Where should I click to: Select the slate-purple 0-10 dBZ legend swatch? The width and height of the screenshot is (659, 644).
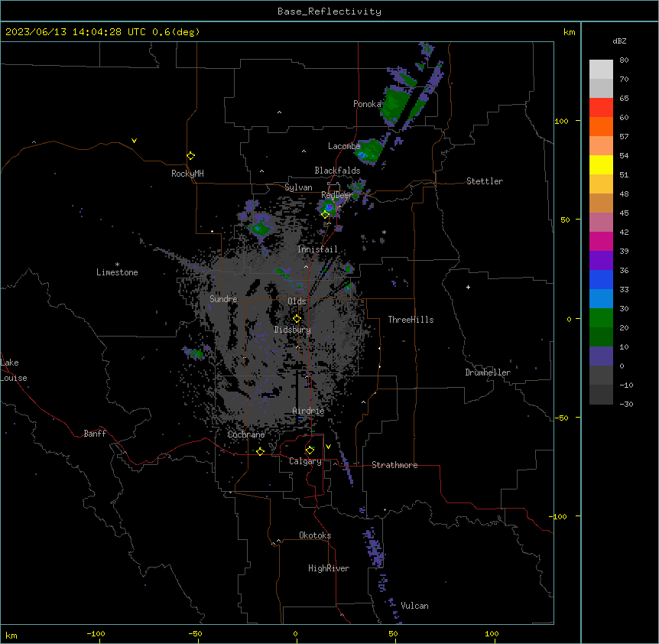tap(601, 356)
